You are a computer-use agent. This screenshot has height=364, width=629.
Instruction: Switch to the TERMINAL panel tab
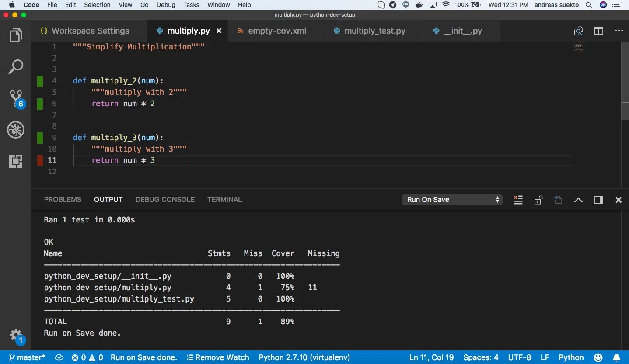[224, 199]
